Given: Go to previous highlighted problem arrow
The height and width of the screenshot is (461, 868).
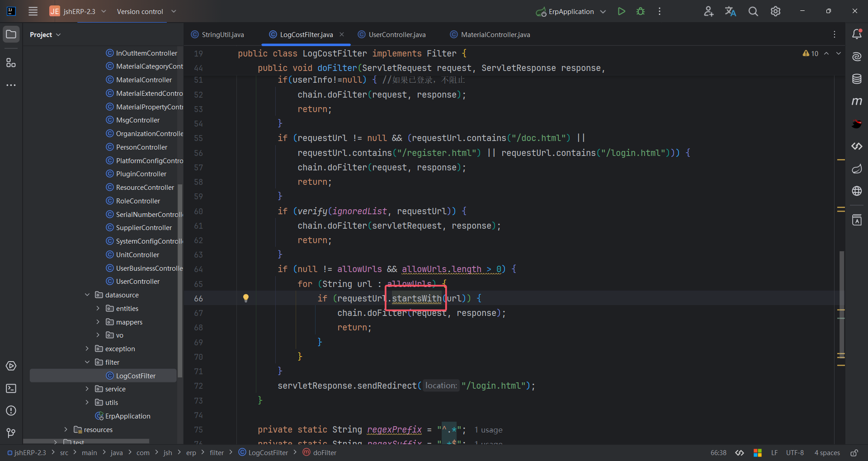Looking at the screenshot, I should pos(826,53).
